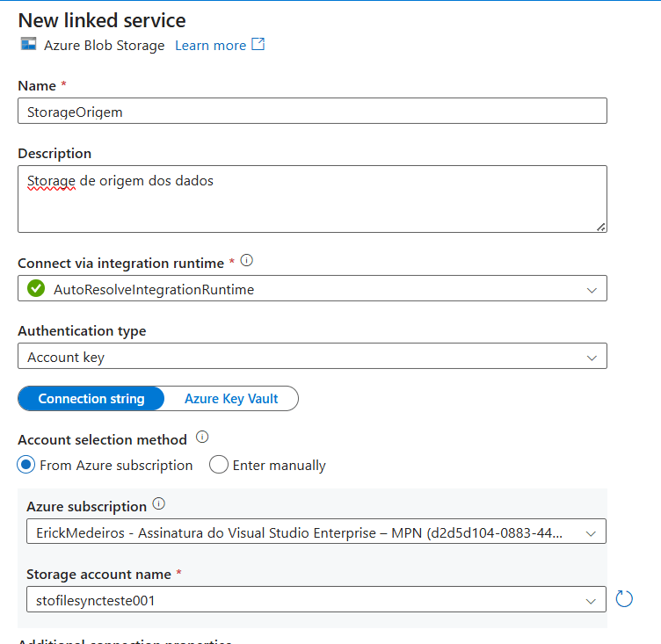Click the Name field containing StorageOrigem
The width and height of the screenshot is (661, 644).
312,112
